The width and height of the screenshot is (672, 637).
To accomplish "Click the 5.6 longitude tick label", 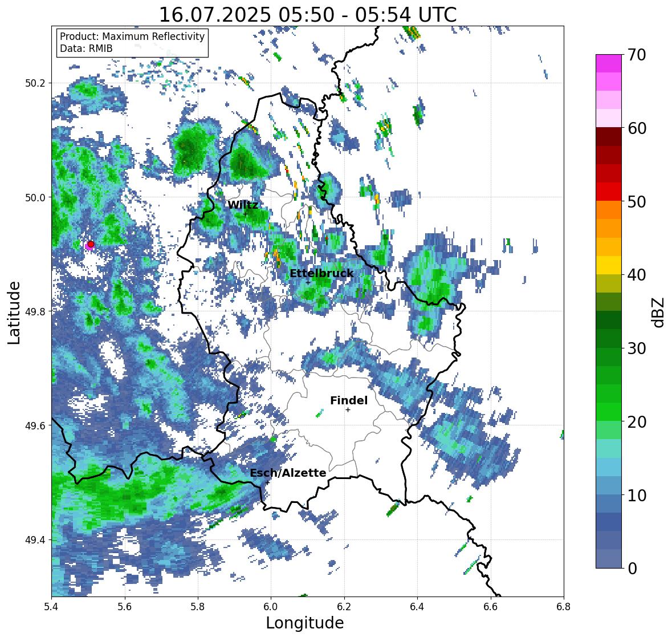I will 125,606.
